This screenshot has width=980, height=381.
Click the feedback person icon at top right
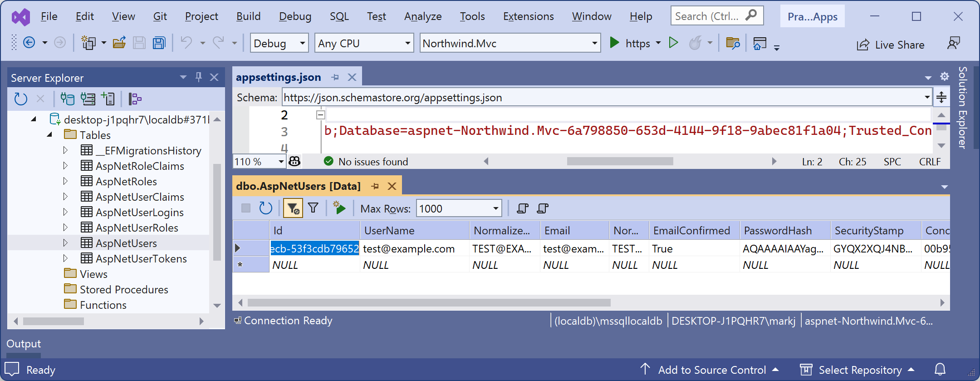click(x=953, y=43)
